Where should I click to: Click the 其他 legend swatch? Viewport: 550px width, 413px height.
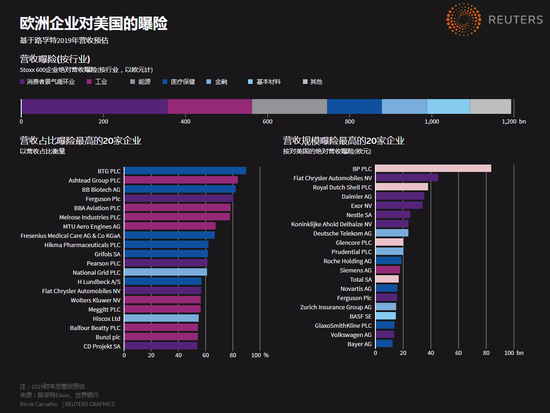(305, 82)
